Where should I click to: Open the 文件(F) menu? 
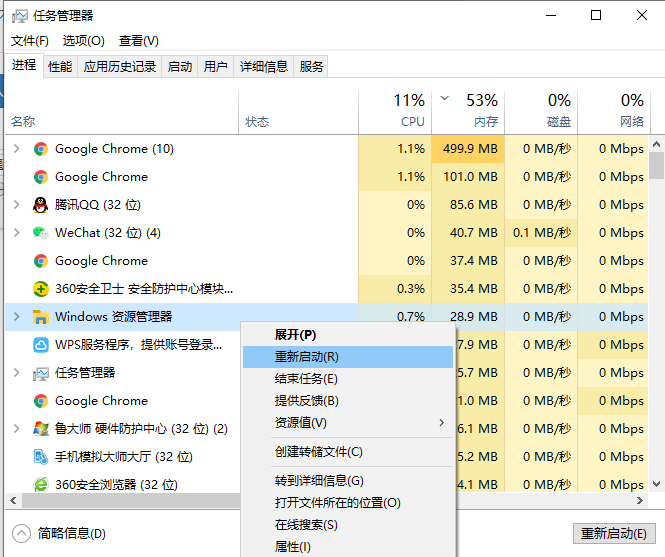point(30,41)
